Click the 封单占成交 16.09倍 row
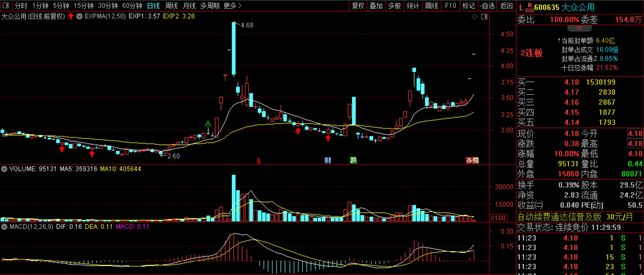The image size is (644, 275). (590, 50)
